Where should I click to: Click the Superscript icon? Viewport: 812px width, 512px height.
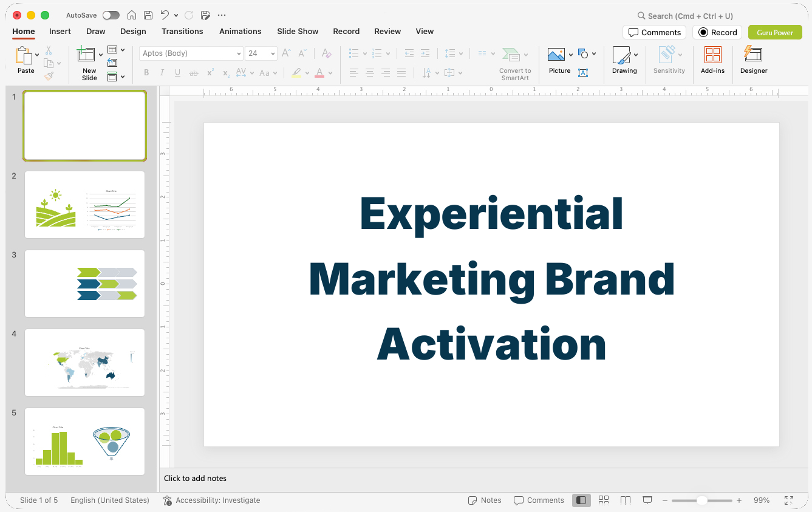pyautogui.click(x=210, y=73)
